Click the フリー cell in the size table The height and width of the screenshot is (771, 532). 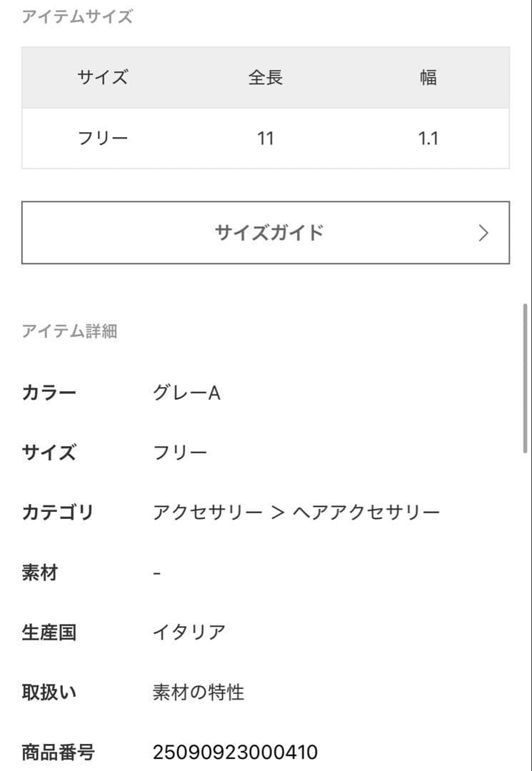click(x=103, y=138)
